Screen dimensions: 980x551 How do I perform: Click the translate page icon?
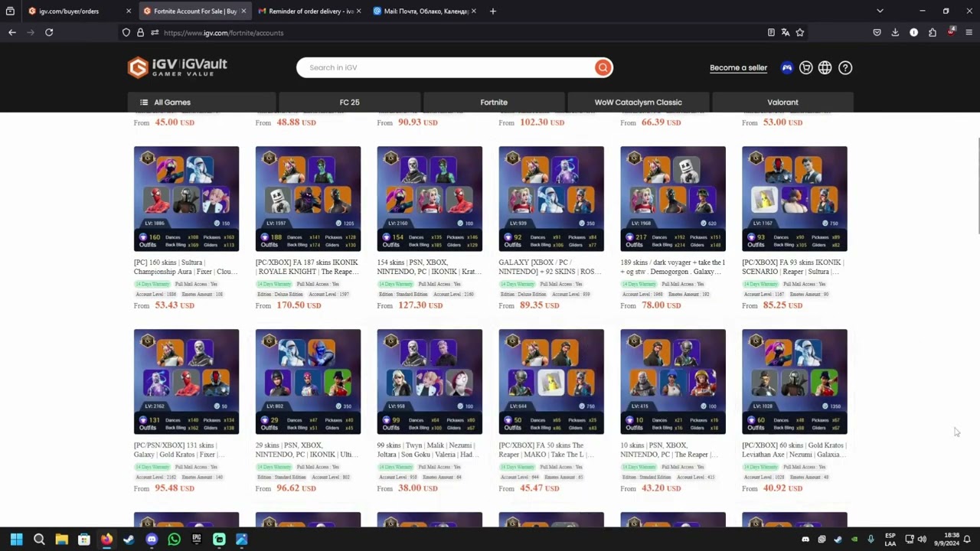pos(786,32)
